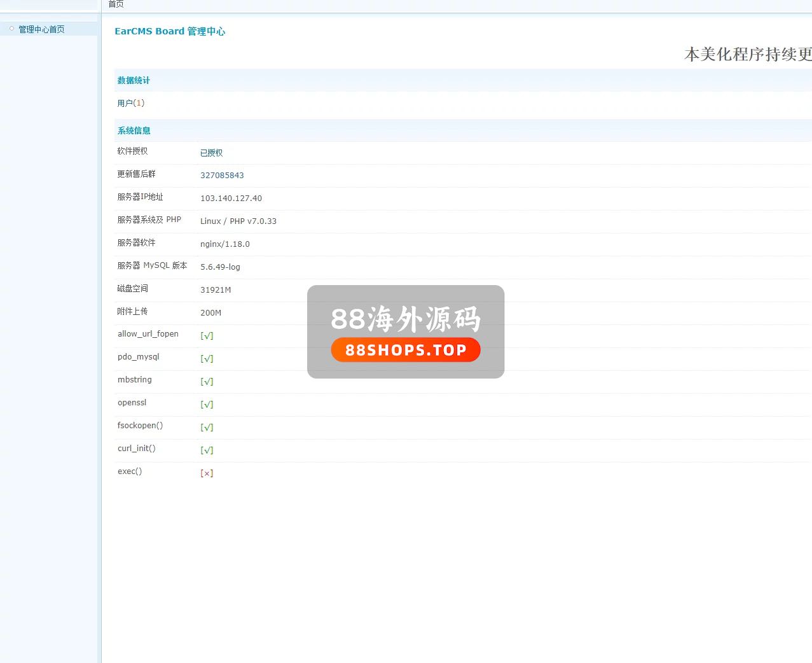The height and width of the screenshot is (663, 812).
Task: Click the green checkmark for allow_url_fopen
Action: 207,336
